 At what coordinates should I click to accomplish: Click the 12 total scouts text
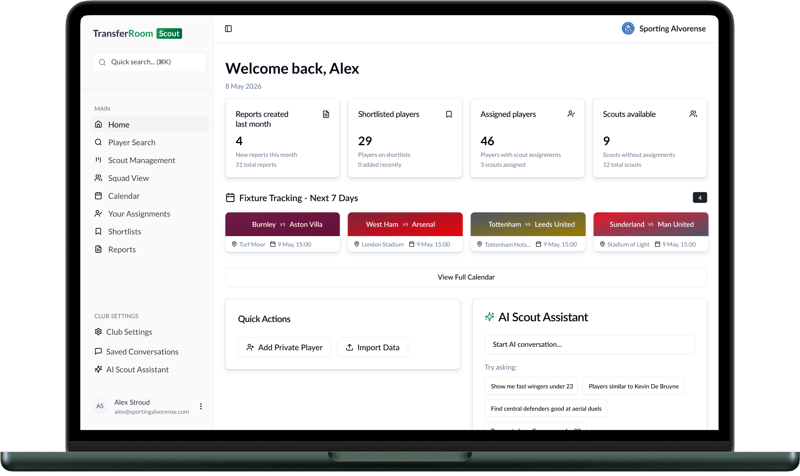(622, 165)
